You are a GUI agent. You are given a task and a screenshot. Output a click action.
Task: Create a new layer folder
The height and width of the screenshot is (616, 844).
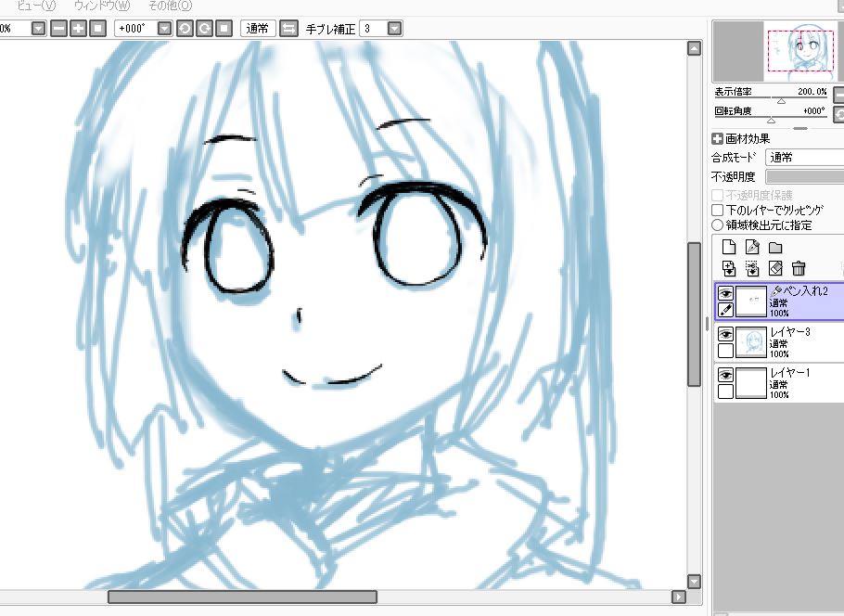click(775, 248)
